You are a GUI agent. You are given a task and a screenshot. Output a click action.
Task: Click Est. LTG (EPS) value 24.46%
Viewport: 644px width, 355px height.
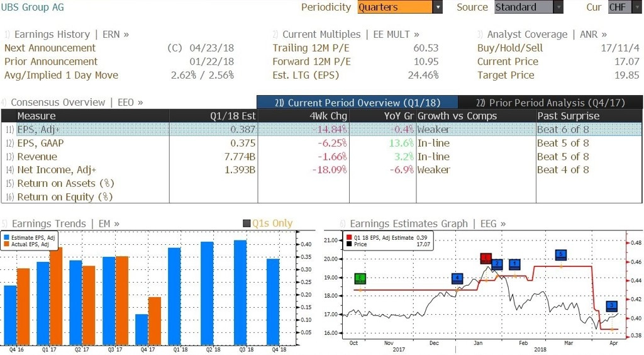tap(423, 75)
